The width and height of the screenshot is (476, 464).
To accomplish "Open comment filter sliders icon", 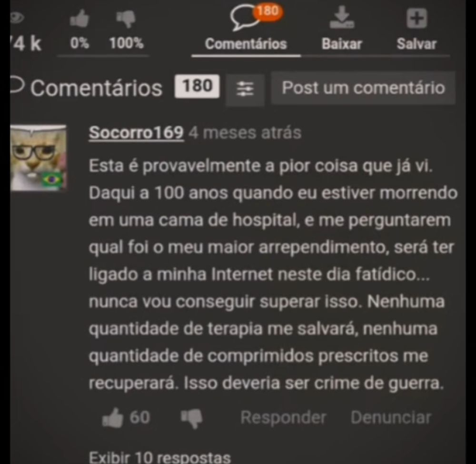I will (x=245, y=89).
